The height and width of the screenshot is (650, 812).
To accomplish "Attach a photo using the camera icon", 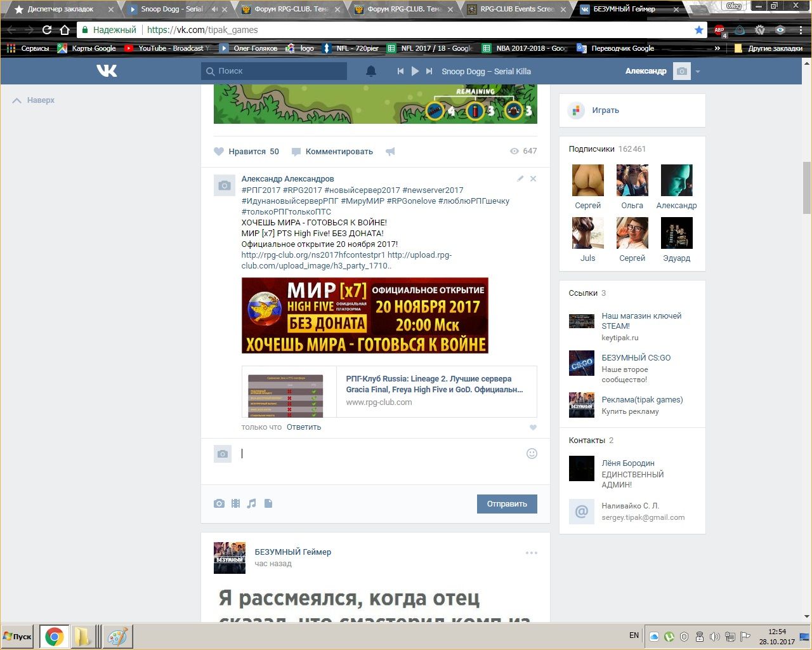I will 219,503.
